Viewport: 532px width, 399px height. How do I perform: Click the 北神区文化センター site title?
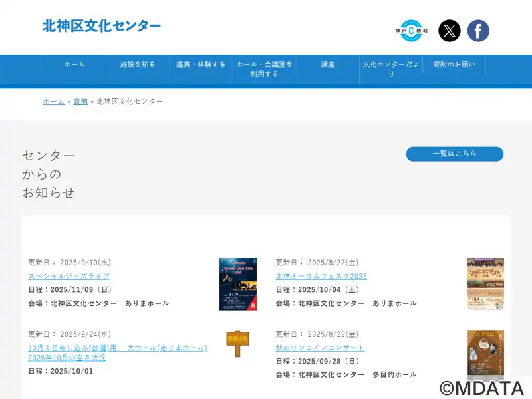point(102,26)
